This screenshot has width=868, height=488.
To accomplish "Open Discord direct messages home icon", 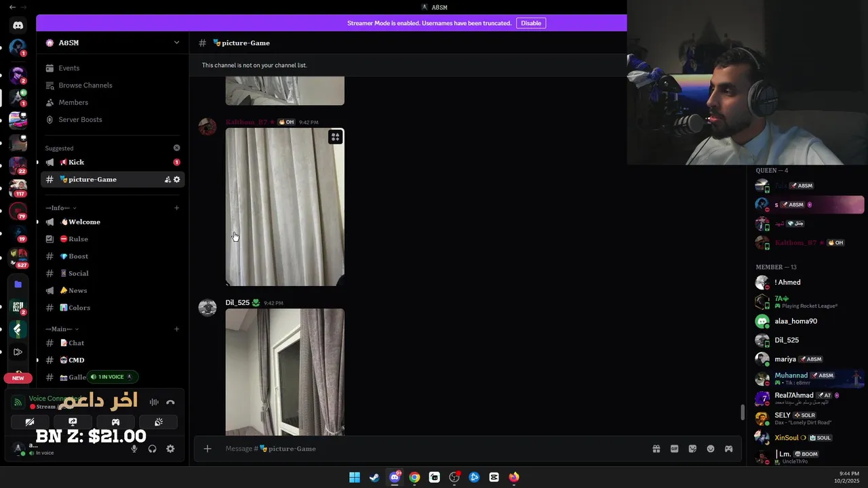I will pyautogui.click(x=18, y=26).
